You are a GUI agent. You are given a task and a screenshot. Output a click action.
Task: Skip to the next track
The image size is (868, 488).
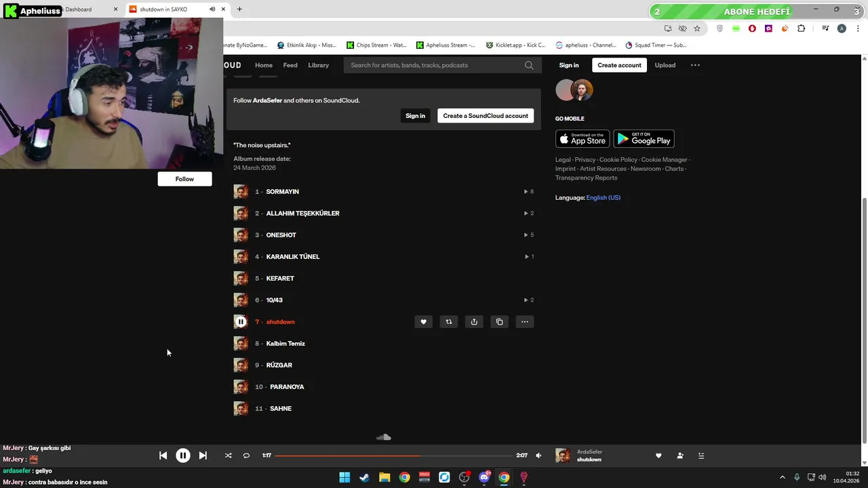[x=203, y=455]
